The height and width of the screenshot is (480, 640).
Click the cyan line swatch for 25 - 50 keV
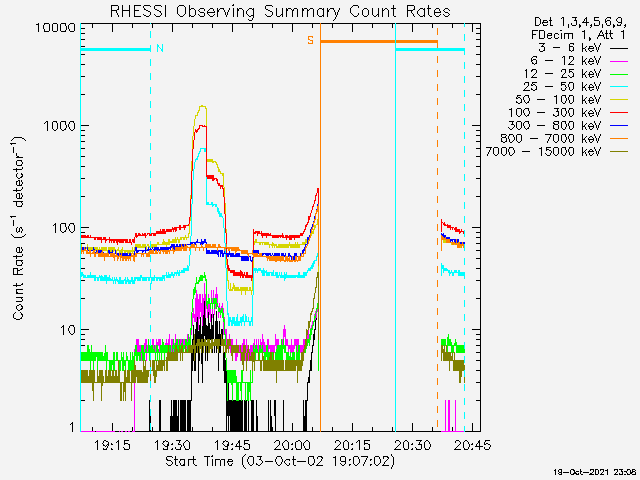click(x=619, y=87)
